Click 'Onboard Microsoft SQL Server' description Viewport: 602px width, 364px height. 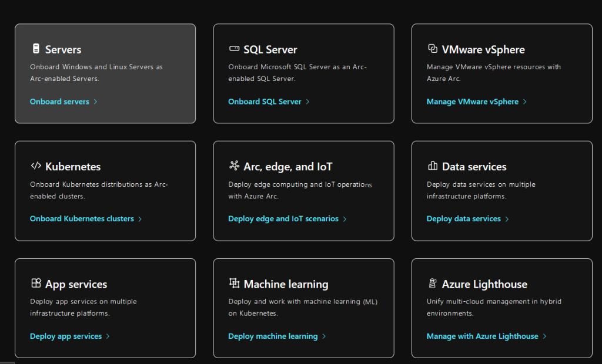[x=297, y=72]
